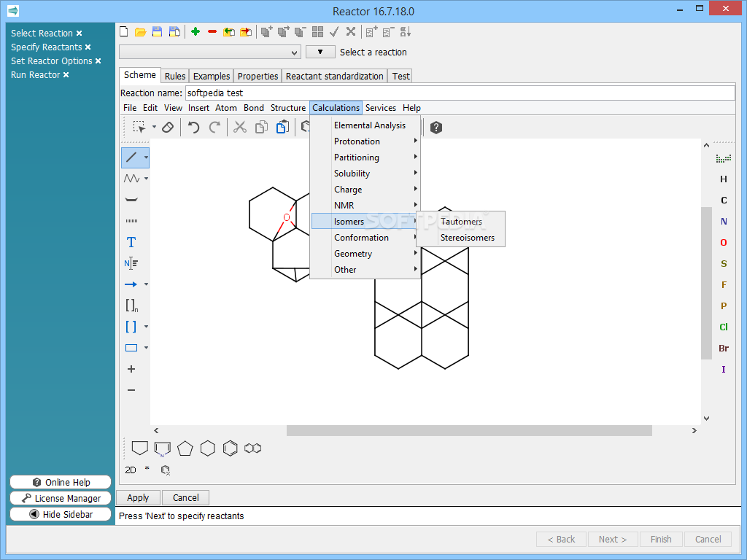The width and height of the screenshot is (747, 560).
Task: Click the horizontal canvas scrollbar
Action: click(469, 430)
